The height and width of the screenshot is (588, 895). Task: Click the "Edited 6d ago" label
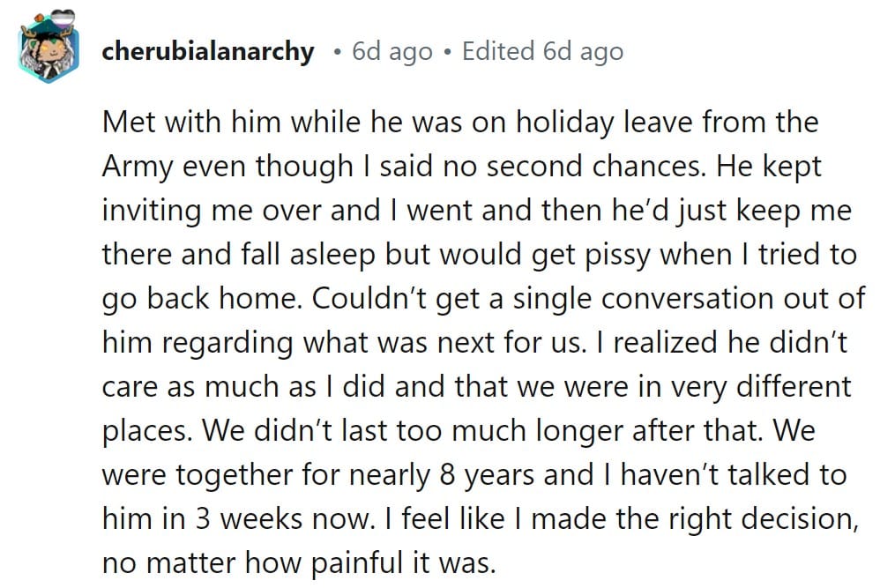point(542,51)
